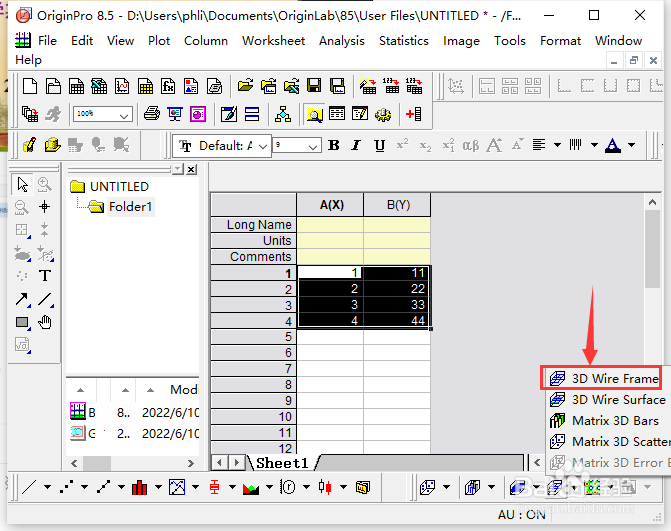This screenshot has width=671, height=531.
Task: Click the New Workbook icon
Action: [x=76, y=86]
